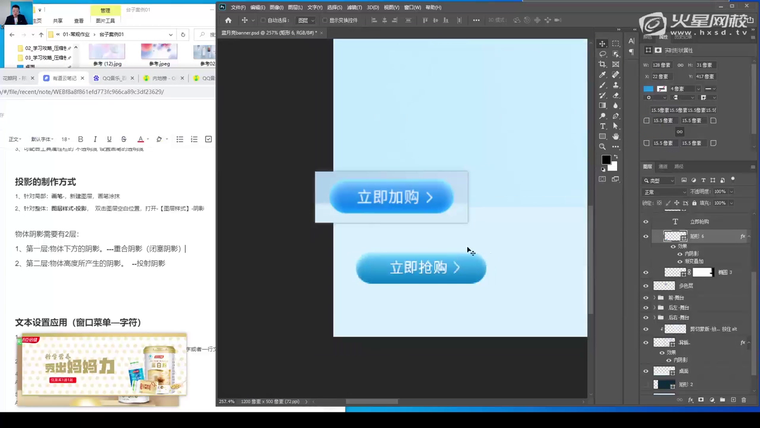Toggle visibility of the 多色层 layer

pyautogui.click(x=646, y=285)
